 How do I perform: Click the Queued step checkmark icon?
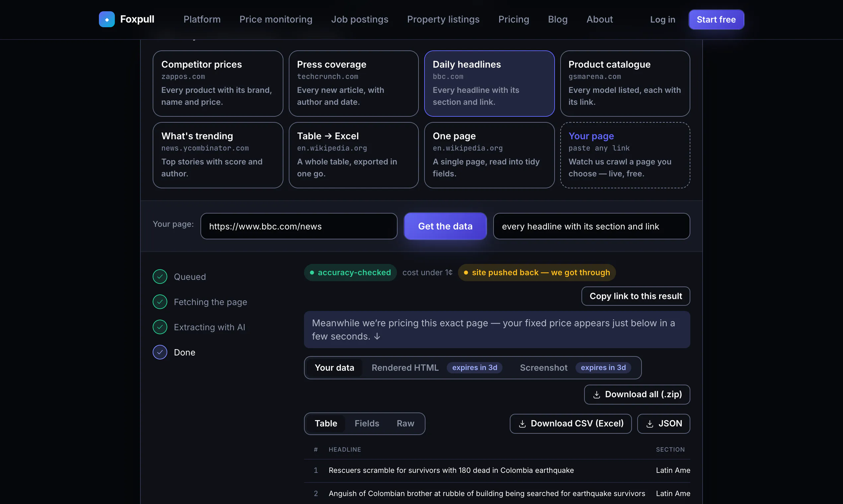click(x=160, y=277)
